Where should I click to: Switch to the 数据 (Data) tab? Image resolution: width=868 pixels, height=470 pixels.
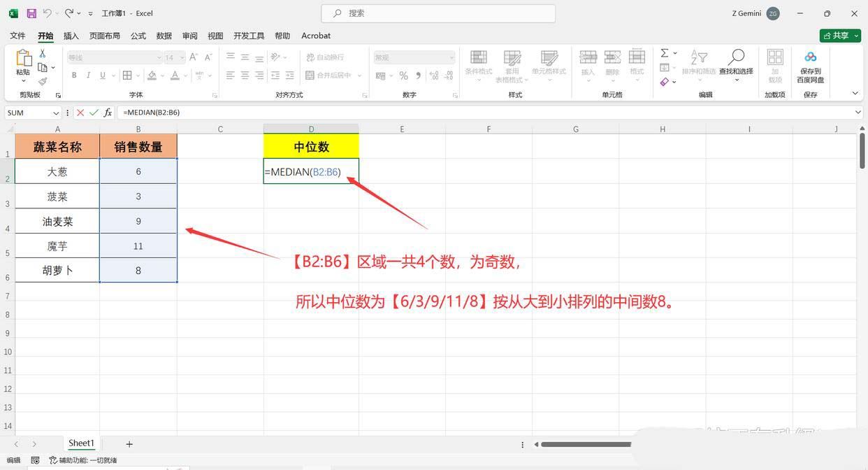(x=164, y=36)
